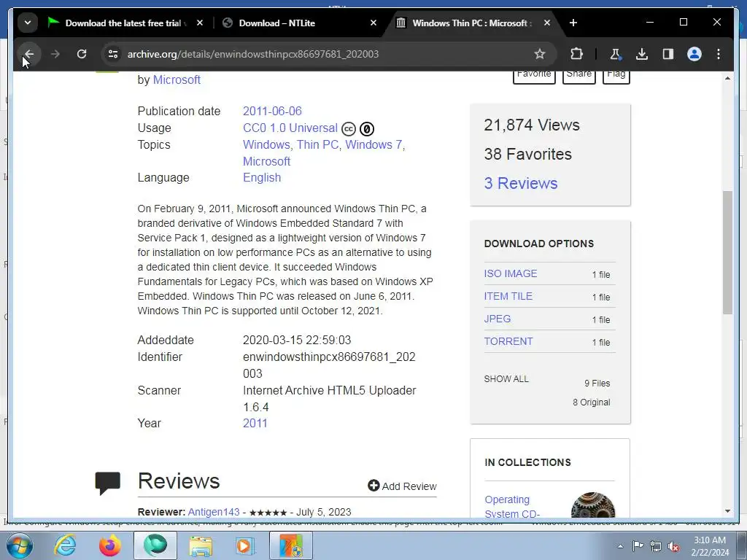Open the CC0 1.0 Universal license link
This screenshot has width=747, height=560.
point(290,128)
